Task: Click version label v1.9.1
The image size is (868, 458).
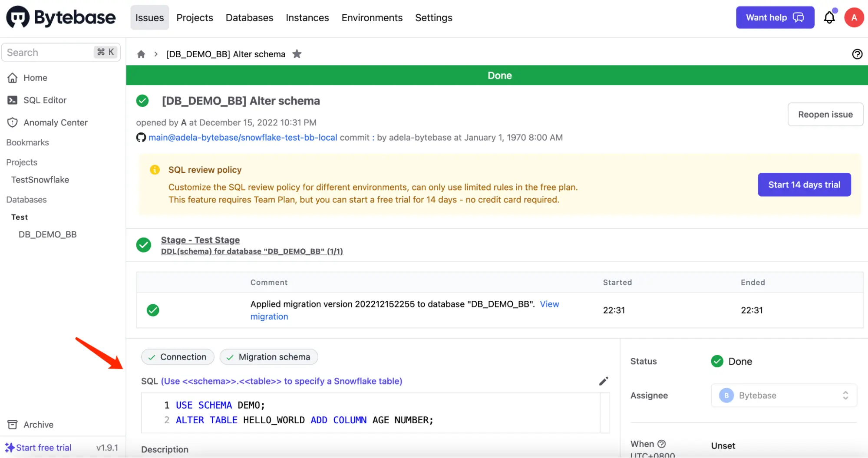Action: 107,448
